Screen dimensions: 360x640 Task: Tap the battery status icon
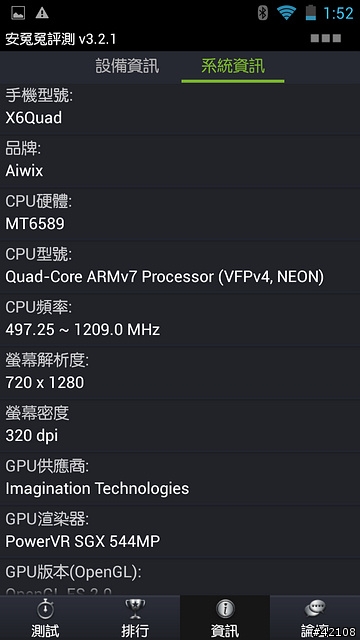(311, 13)
